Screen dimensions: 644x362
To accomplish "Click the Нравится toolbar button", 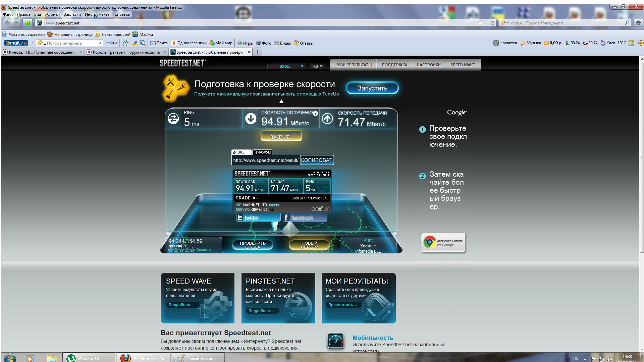I will tap(505, 43).
